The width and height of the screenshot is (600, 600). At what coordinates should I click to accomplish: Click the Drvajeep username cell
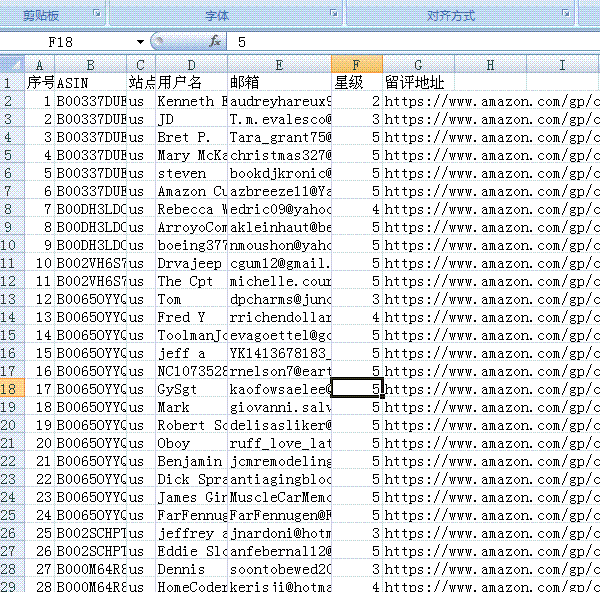(x=192, y=263)
